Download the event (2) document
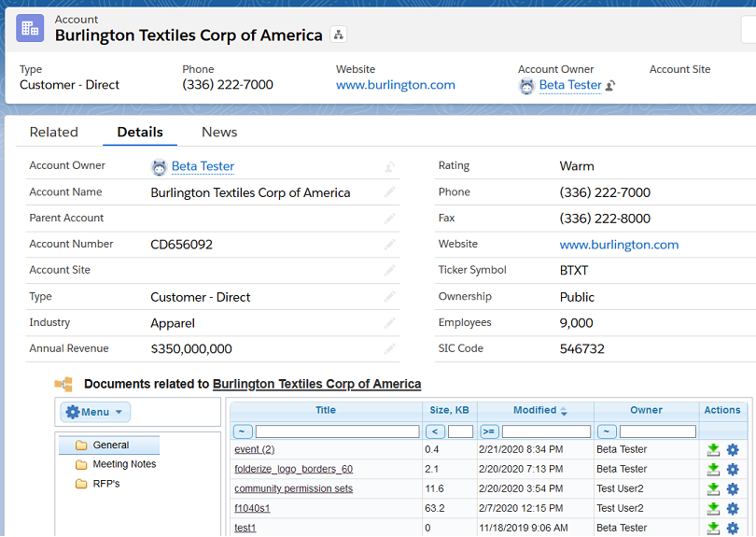 click(713, 450)
